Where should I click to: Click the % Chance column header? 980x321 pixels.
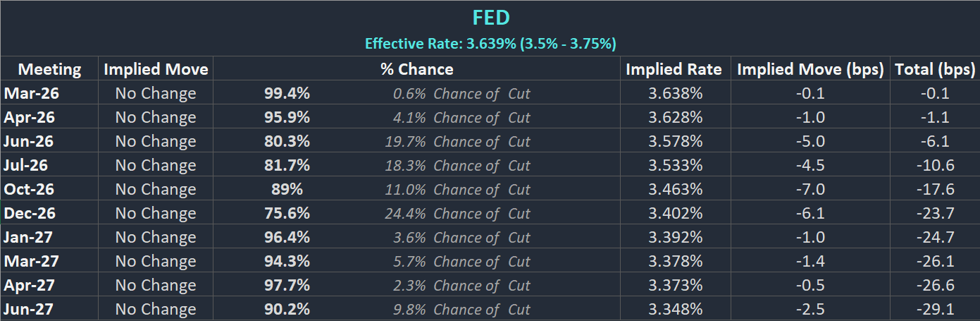416,69
